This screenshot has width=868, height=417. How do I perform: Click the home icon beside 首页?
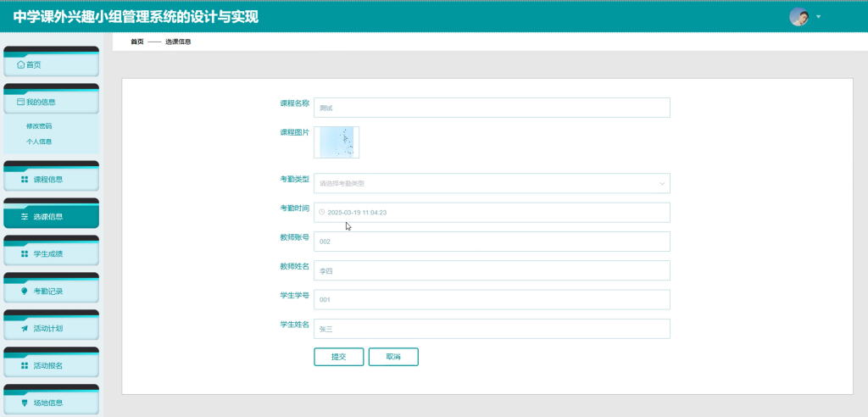pos(20,64)
